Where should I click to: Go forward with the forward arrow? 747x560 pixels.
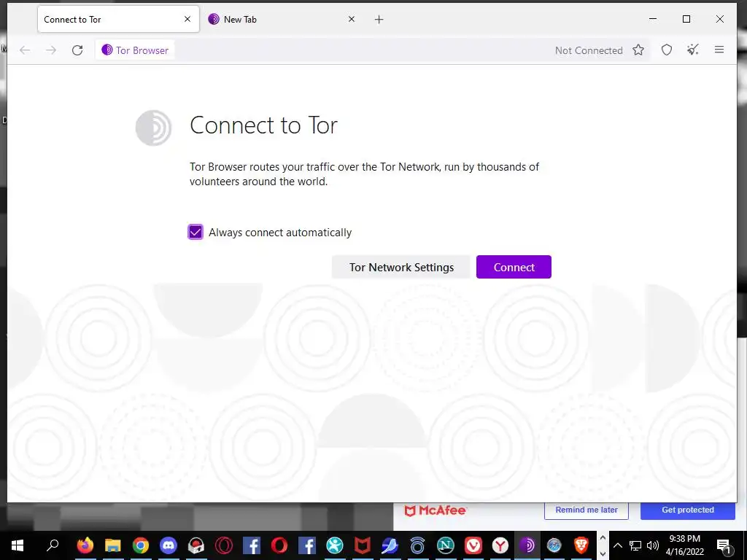pos(51,50)
